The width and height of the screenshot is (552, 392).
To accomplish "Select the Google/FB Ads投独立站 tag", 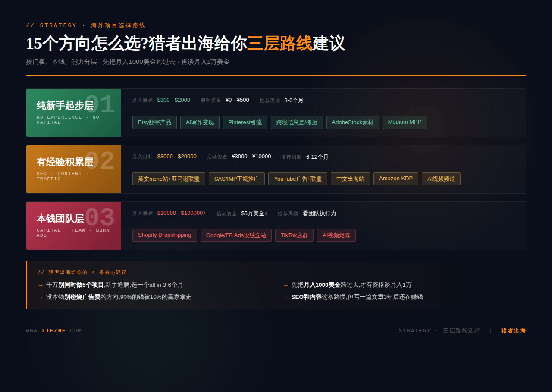I will click(x=236, y=235).
